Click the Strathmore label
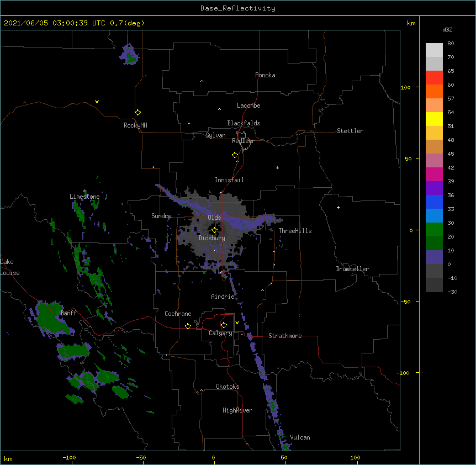 tap(285, 336)
